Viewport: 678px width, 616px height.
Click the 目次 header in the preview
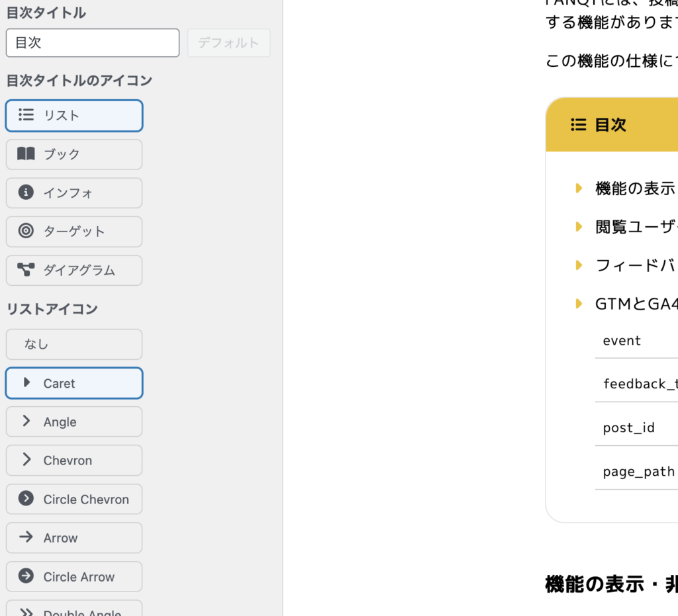pyautogui.click(x=610, y=125)
